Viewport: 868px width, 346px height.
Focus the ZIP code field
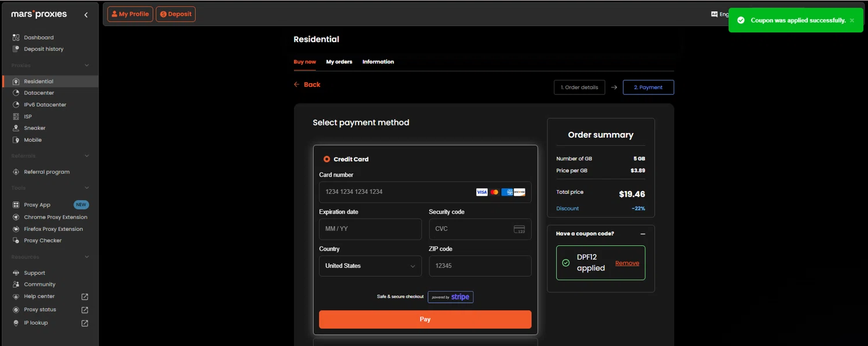point(480,266)
